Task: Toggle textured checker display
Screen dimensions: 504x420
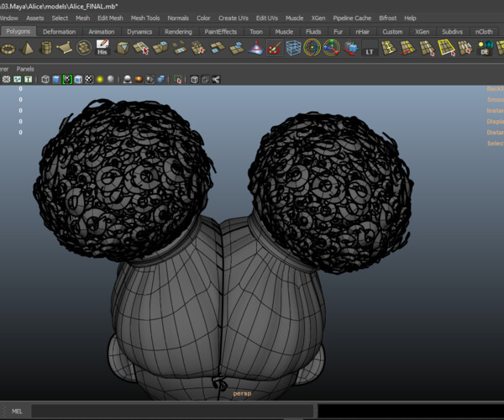Action: point(89,79)
